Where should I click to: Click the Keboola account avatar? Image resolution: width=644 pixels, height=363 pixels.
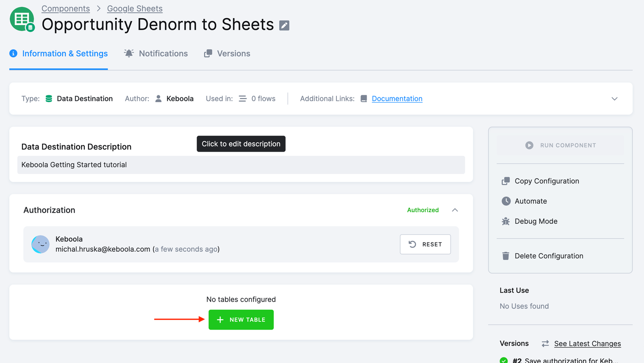tap(41, 244)
